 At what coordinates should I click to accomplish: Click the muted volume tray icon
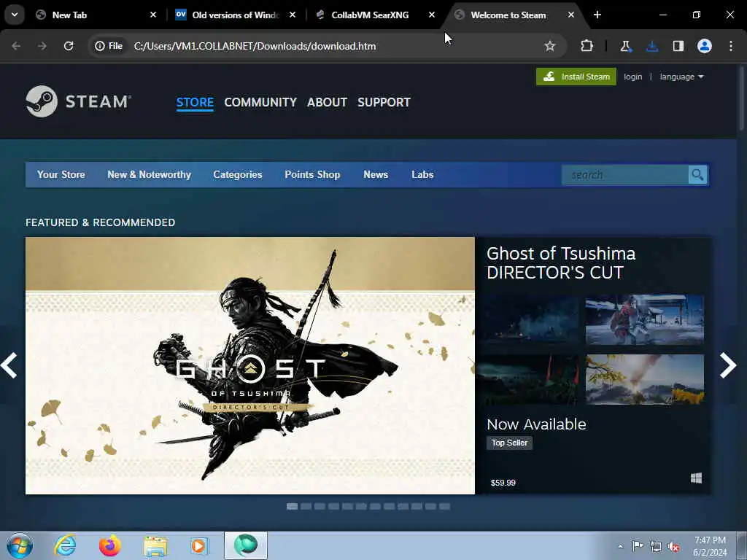(673, 547)
